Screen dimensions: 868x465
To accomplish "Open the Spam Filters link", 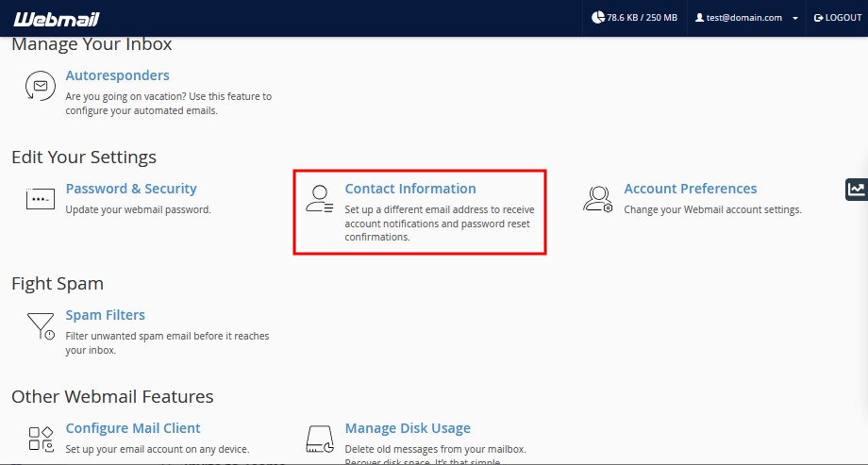I will tap(105, 315).
